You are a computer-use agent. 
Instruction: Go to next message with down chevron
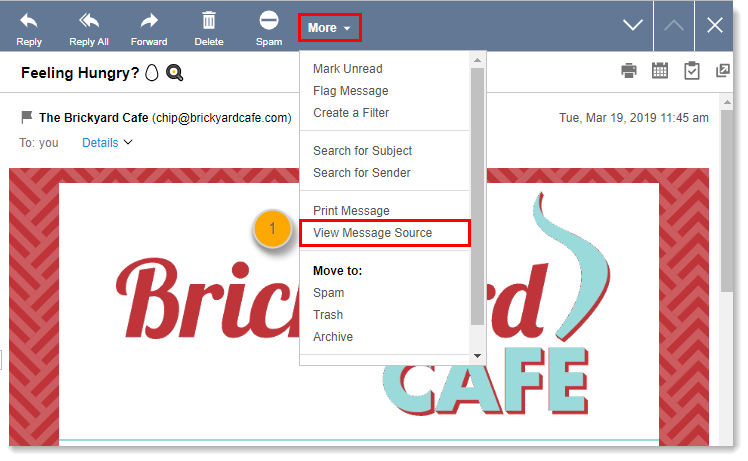pos(633,25)
